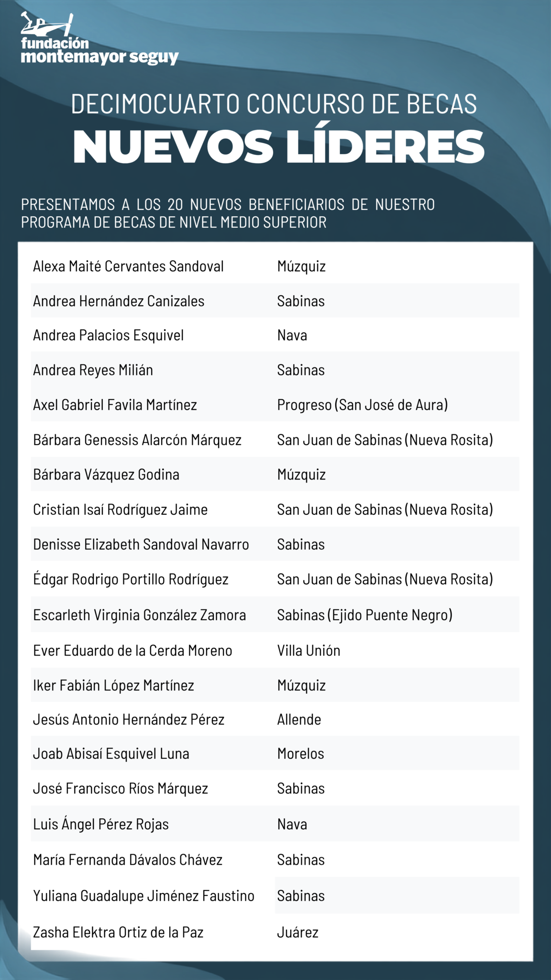
Task: Select the name Bárbara Genessis Alarcón Márquez
Action: (137, 440)
